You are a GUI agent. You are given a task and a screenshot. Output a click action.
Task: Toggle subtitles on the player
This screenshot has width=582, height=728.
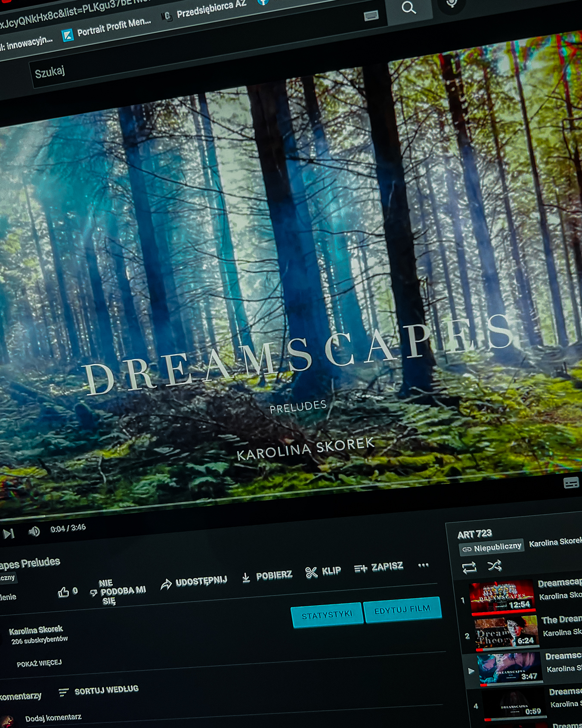pos(571,483)
